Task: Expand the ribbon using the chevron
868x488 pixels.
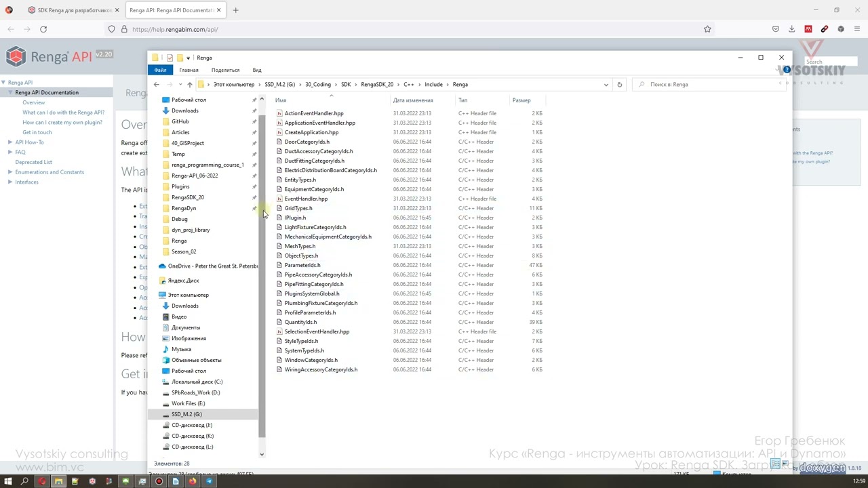Action: [778, 70]
